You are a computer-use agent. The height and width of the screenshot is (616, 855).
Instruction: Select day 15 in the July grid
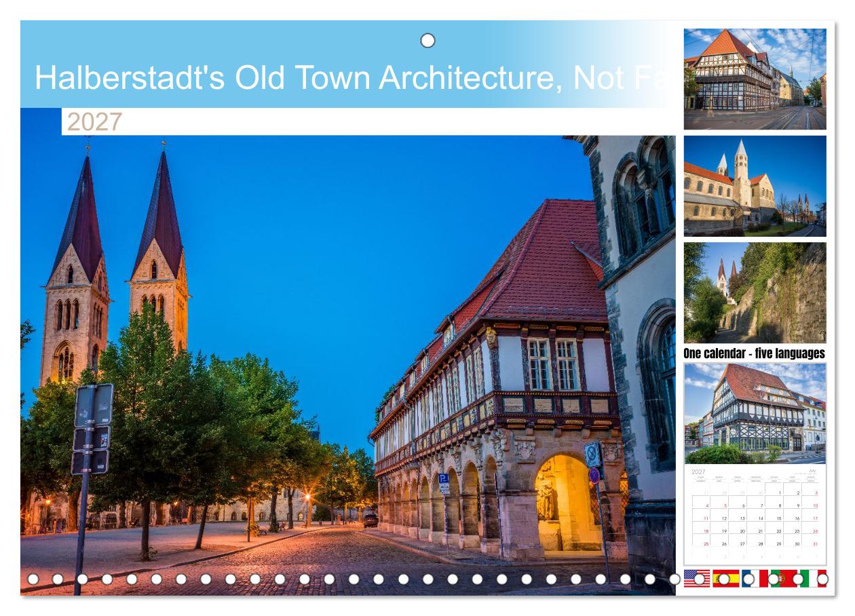779,518
